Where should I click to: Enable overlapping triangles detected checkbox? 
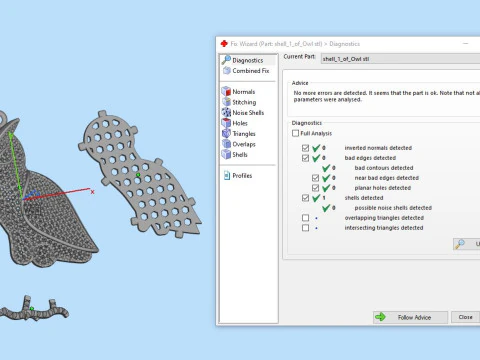click(305, 218)
